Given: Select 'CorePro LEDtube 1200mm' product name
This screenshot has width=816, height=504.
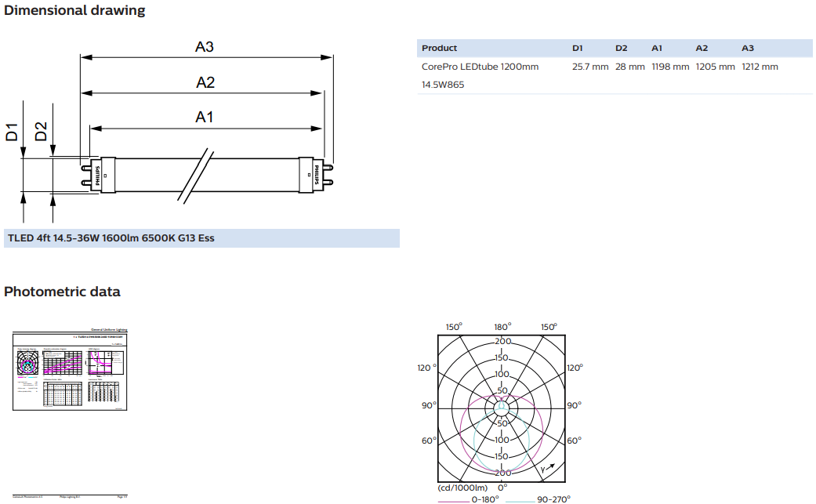Looking at the screenshot, I should tap(480, 67).
